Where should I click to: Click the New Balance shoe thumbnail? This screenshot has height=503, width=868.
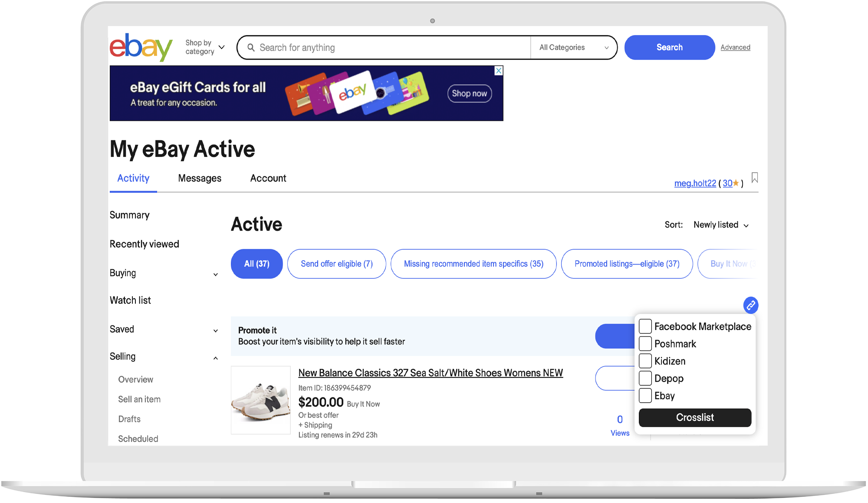click(260, 400)
